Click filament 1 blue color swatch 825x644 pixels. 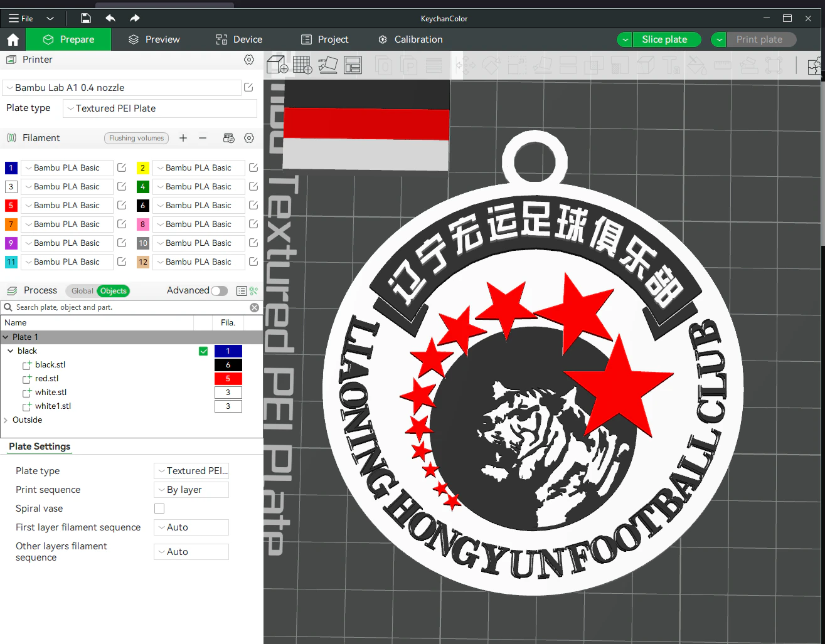click(x=11, y=168)
